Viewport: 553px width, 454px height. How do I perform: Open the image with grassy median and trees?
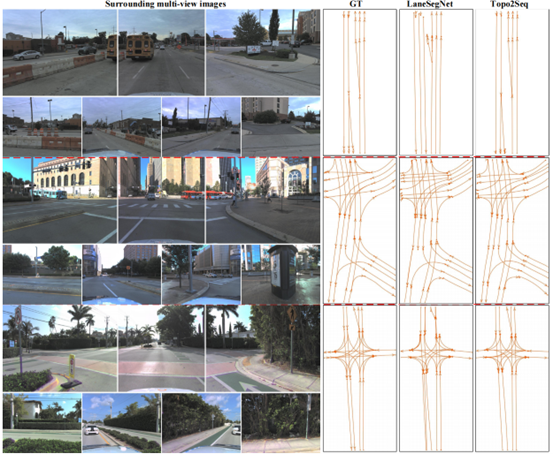click(42, 274)
